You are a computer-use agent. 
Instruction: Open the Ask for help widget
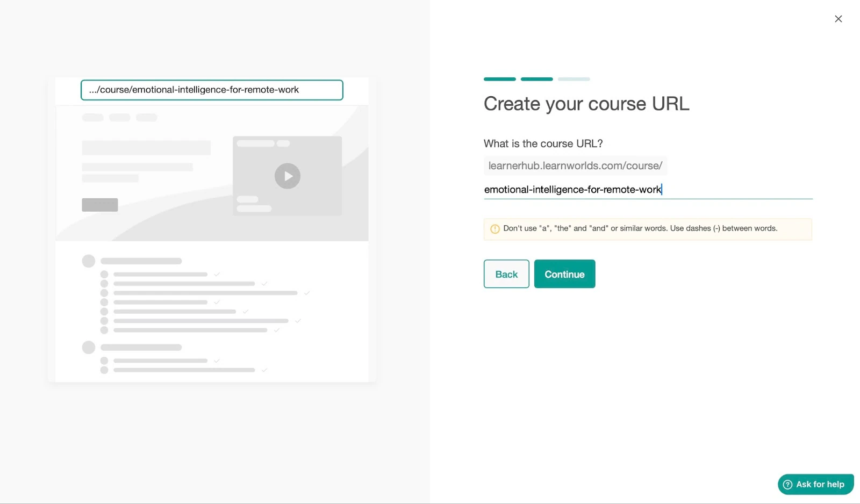pyautogui.click(x=815, y=484)
